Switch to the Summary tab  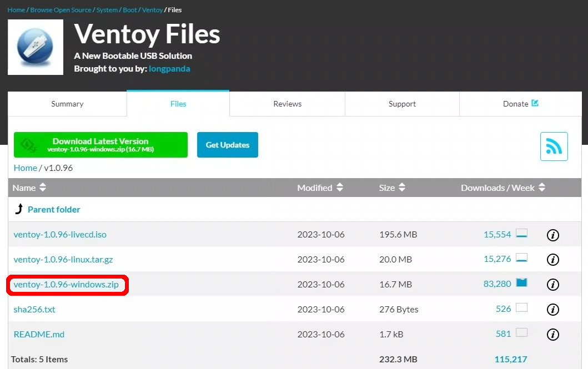tap(67, 103)
